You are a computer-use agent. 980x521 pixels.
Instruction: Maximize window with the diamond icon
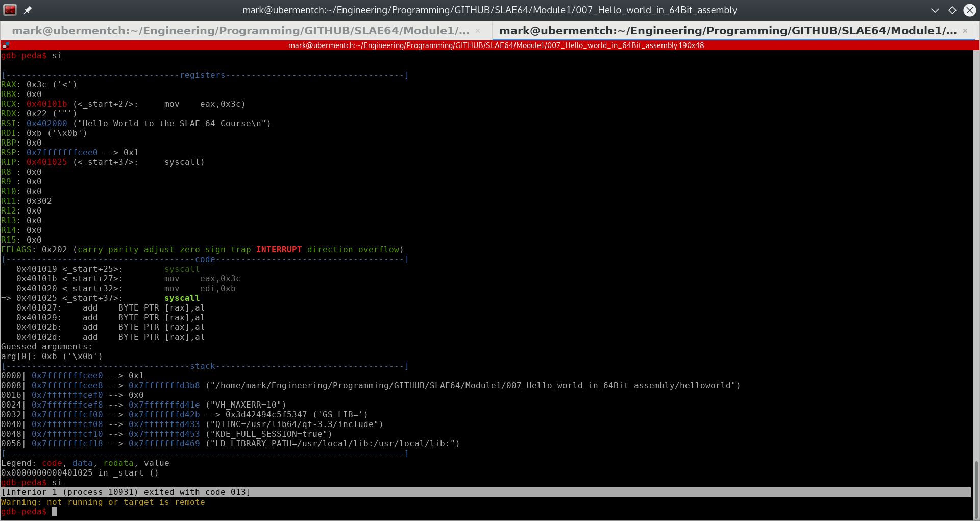(952, 10)
